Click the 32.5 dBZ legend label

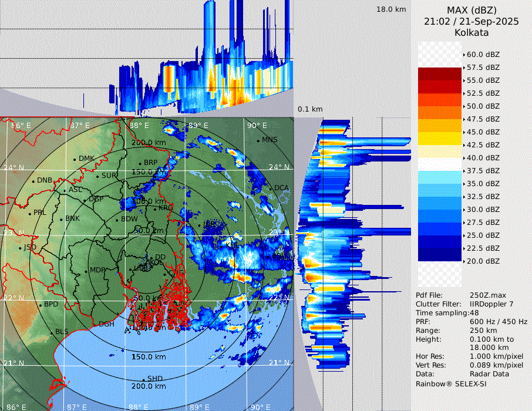(484, 196)
